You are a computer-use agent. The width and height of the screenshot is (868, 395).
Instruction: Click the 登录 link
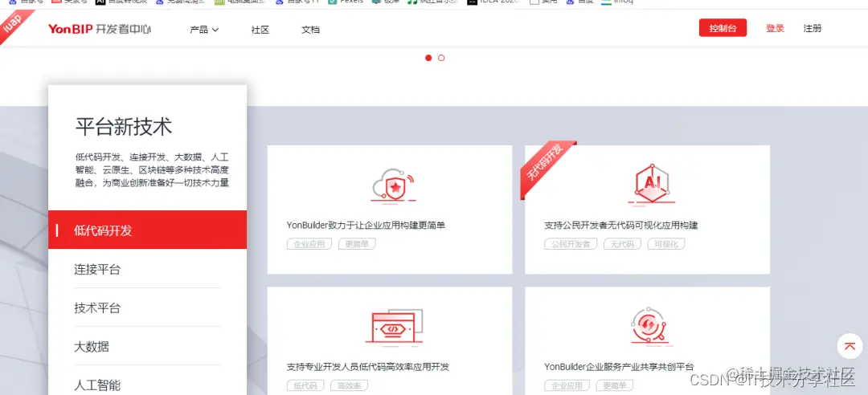point(775,28)
